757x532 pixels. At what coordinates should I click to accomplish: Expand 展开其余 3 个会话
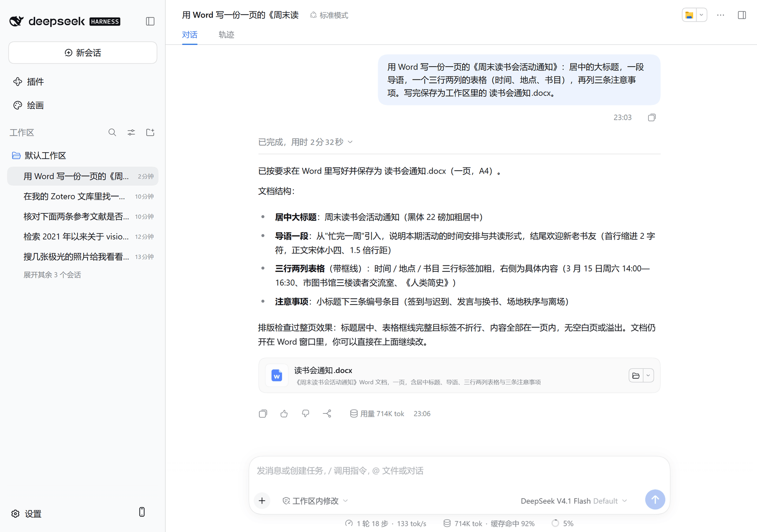[x=53, y=275]
